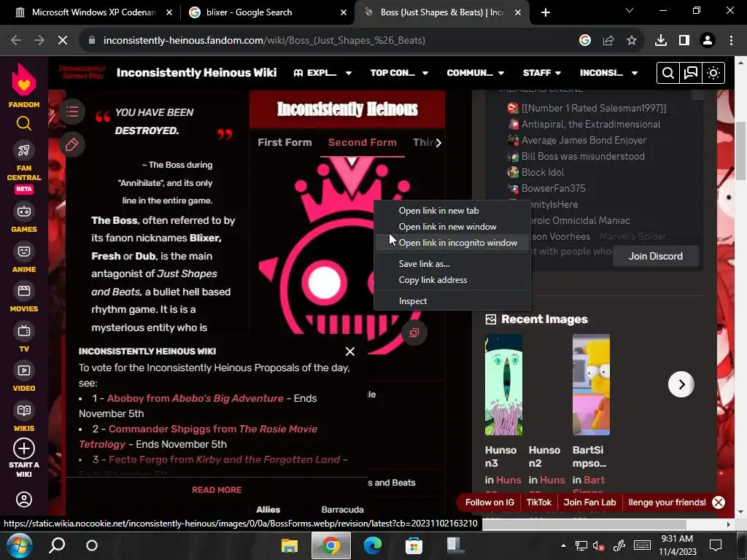
Task: Switch to First Form tab
Action: point(285,142)
